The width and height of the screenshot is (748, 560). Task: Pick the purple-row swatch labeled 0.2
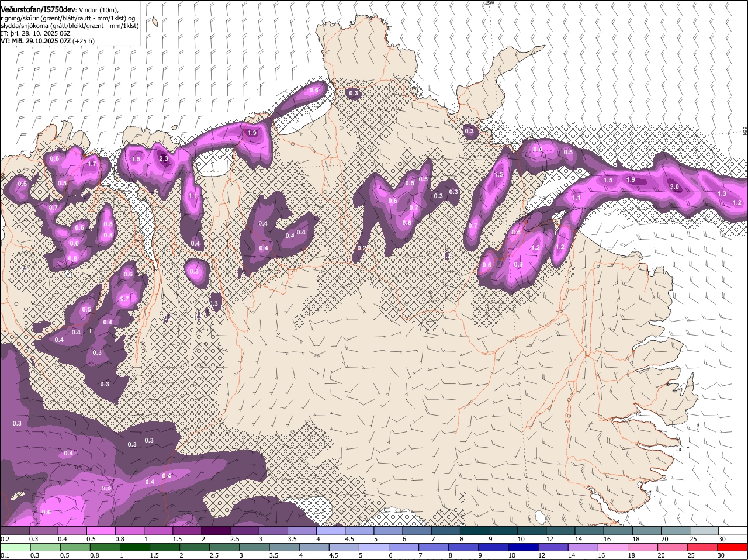15,530
